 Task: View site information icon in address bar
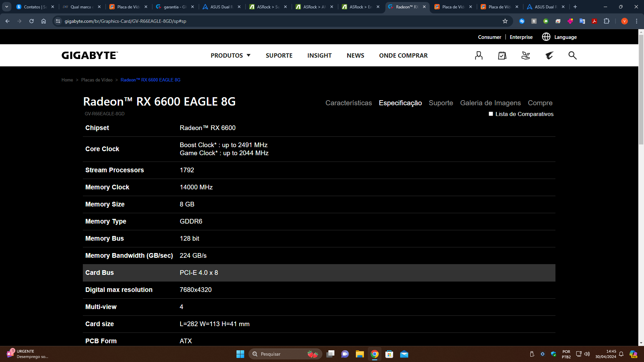point(58,21)
